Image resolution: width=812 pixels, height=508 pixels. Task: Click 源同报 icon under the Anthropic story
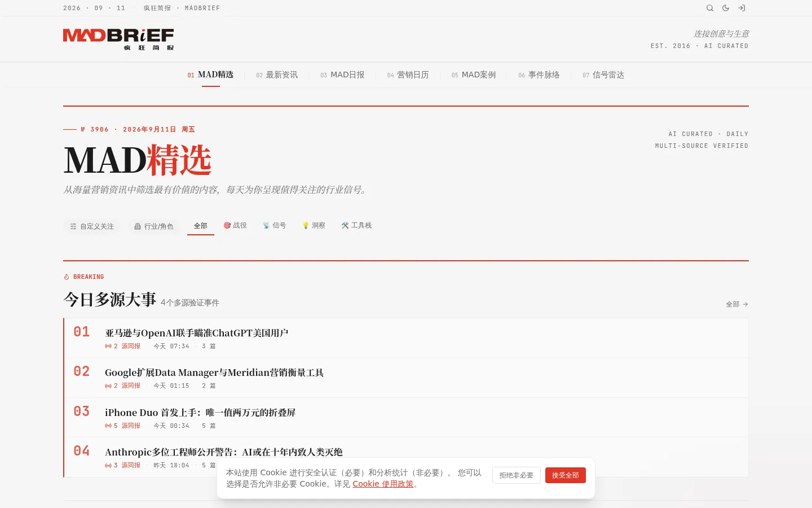click(x=108, y=465)
